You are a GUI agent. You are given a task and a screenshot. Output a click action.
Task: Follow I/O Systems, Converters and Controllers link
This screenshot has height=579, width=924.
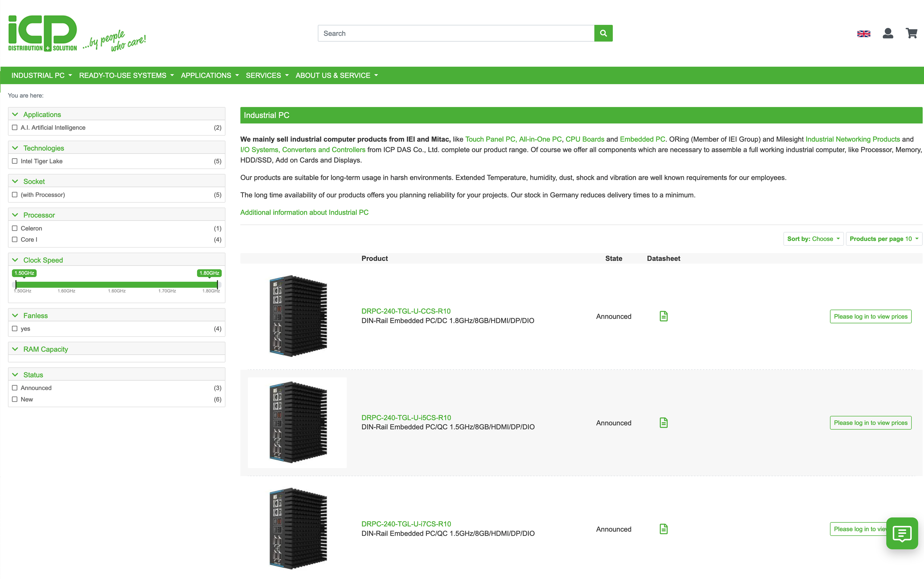coord(303,150)
